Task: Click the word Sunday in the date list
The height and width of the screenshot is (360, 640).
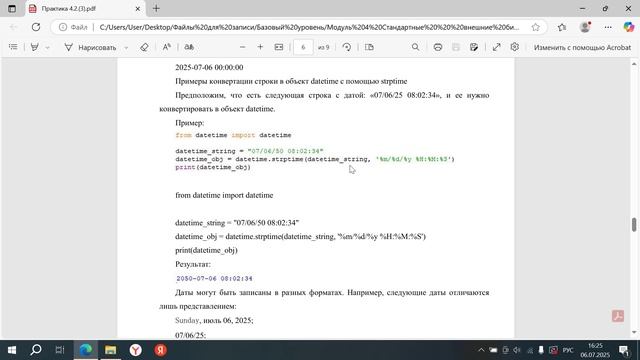Action: point(187,320)
